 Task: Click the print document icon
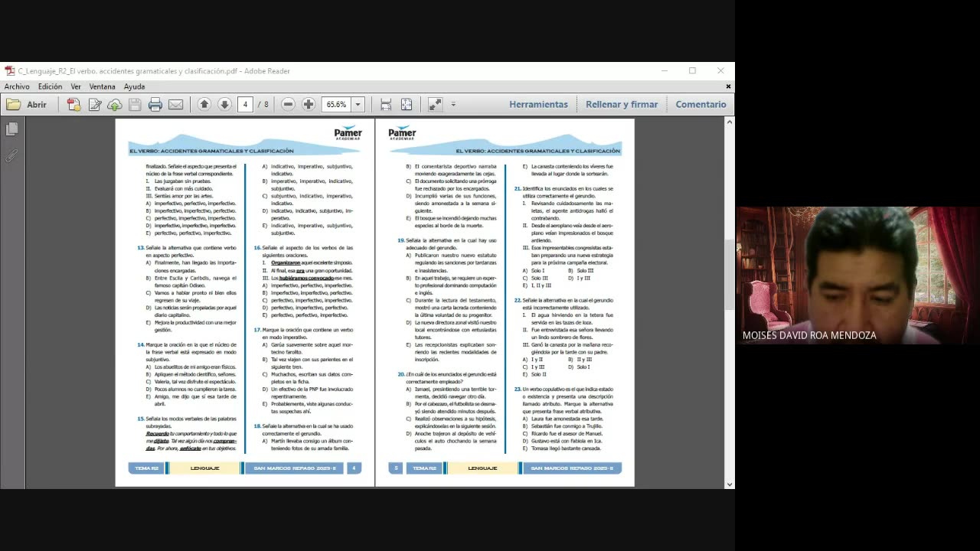155,105
